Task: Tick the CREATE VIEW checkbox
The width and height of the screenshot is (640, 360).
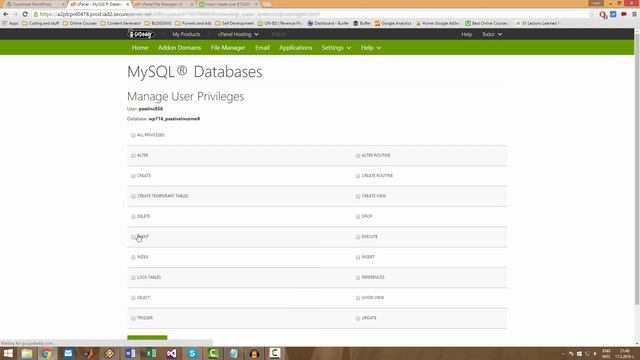Action: (x=358, y=196)
